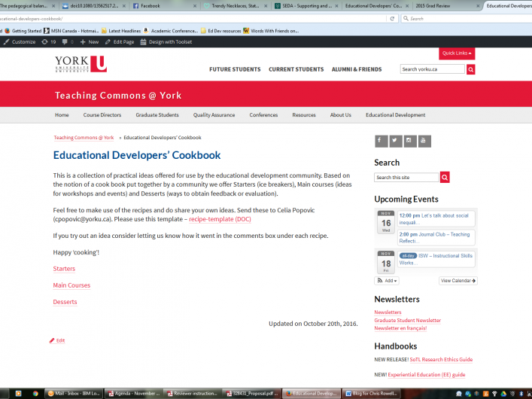Download the recipe-template (DOC) link
Image resolution: width=532 pixels, height=399 pixels.
pyautogui.click(x=220, y=219)
